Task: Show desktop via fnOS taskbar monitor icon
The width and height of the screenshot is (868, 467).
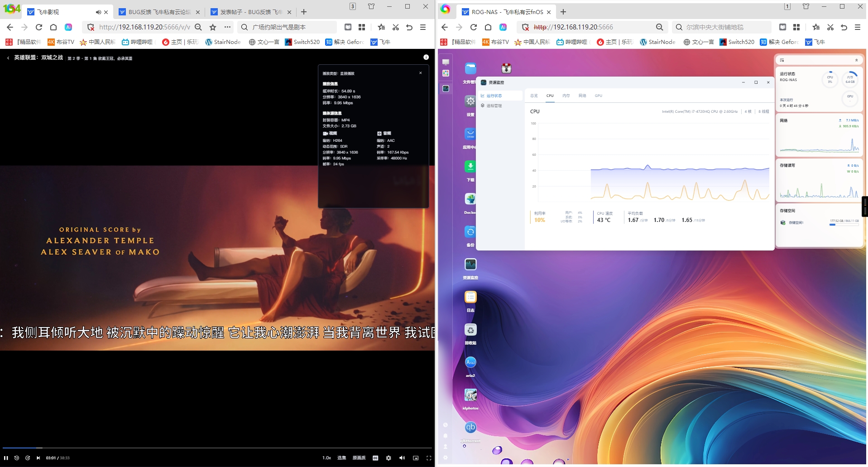Action: [x=446, y=62]
